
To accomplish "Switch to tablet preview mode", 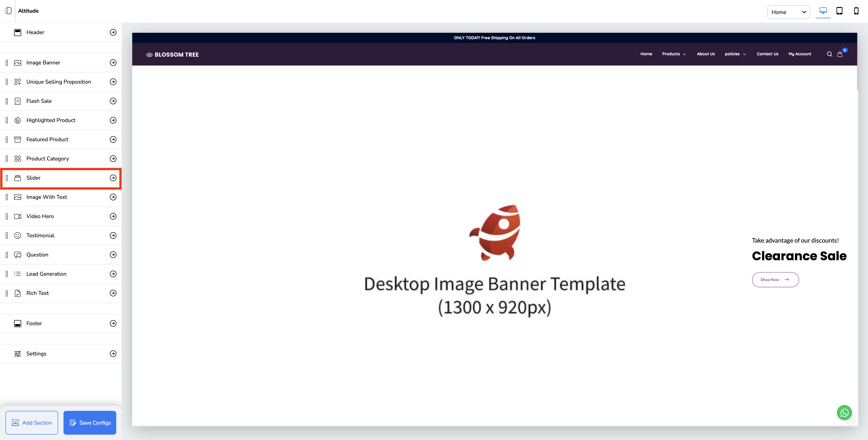I will point(839,11).
